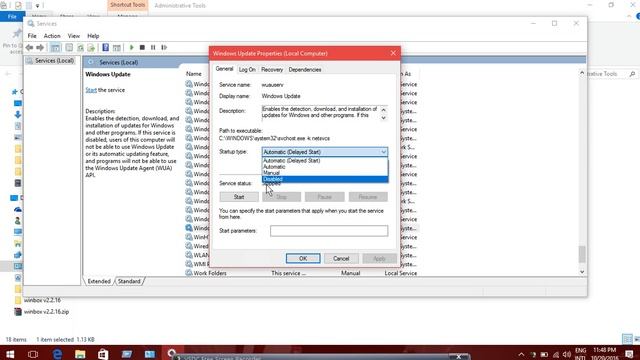Open the Windows Start button
The width and height of the screenshot is (640, 360).
pyautogui.click(x=10, y=354)
